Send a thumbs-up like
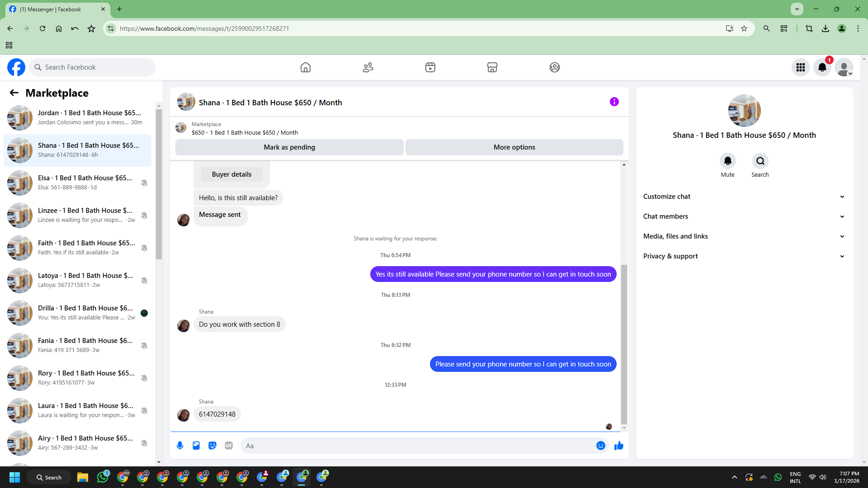The width and height of the screenshot is (868, 488). pos(618,446)
